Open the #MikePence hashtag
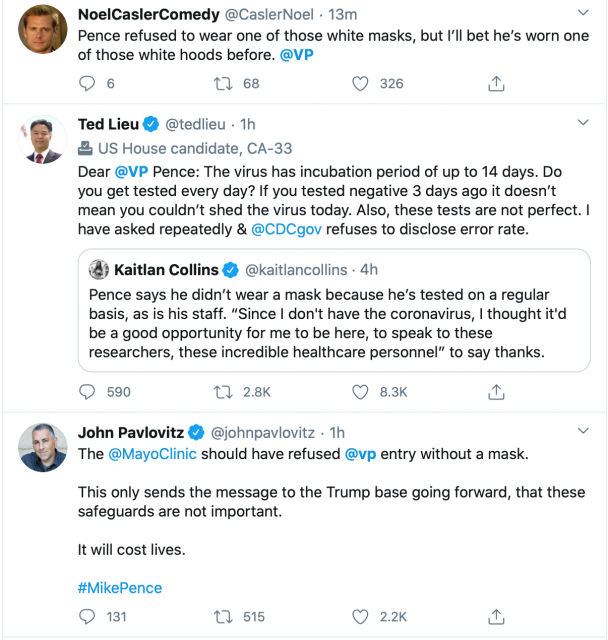The width and height of the screenshot is (608, 640). (x=120, y=587)
